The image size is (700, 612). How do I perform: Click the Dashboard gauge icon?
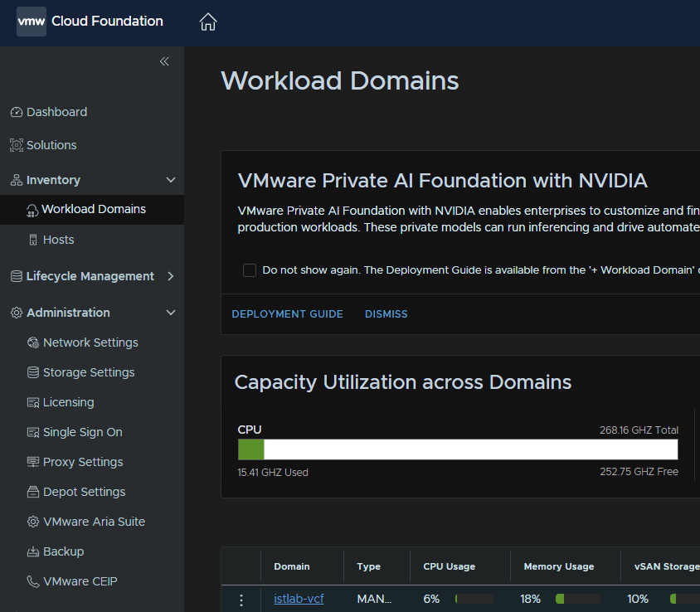tap(17, 112)
